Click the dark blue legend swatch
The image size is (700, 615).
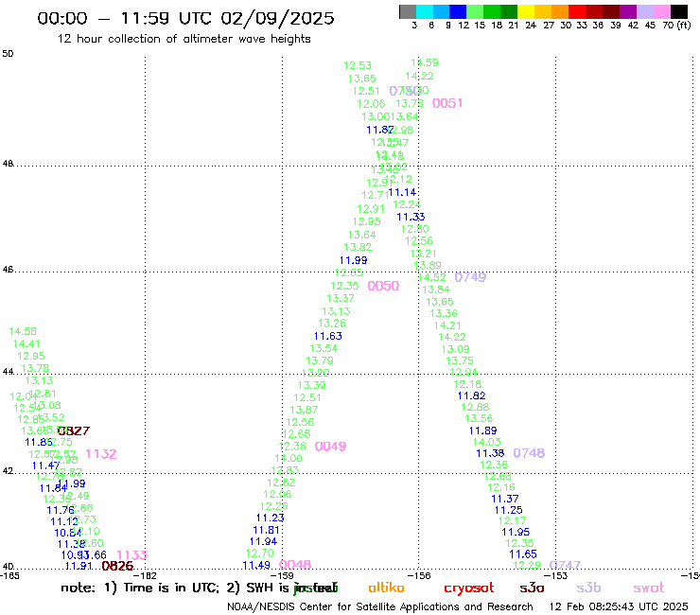coord(458,11)
